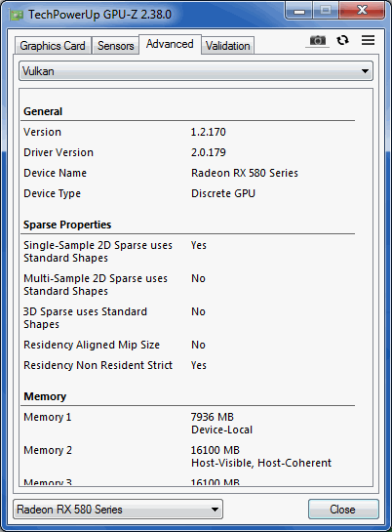Click the Version label
The height and width of the screenshot is (532, 392).
click(x=42, y=132)
